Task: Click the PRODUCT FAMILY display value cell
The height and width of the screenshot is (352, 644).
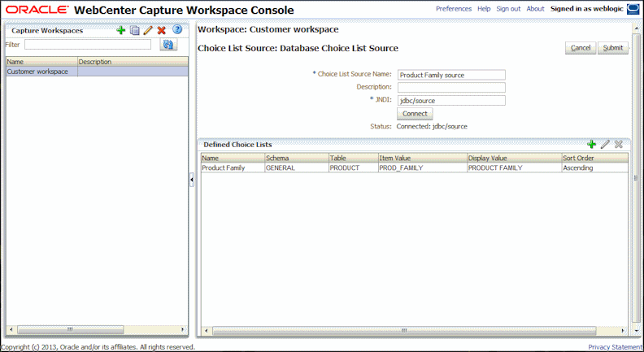Action: [514, 168]
